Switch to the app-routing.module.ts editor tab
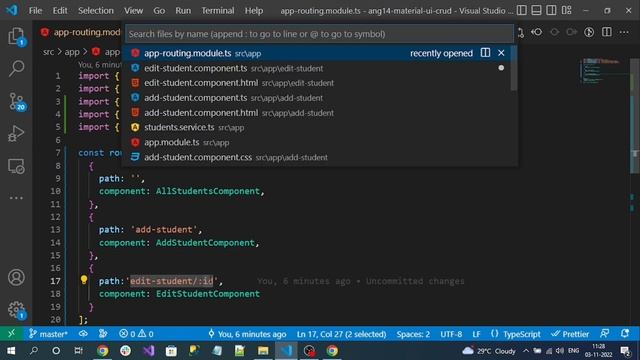This screenshot has height=360, width=640. (80, 32)
